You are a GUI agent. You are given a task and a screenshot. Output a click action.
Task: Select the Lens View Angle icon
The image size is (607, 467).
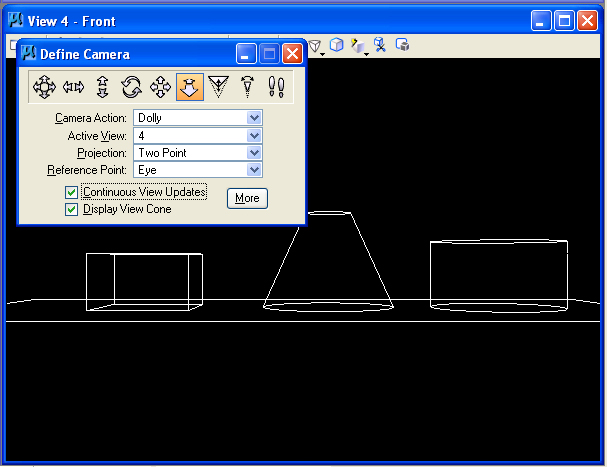[x=247, y=87]
